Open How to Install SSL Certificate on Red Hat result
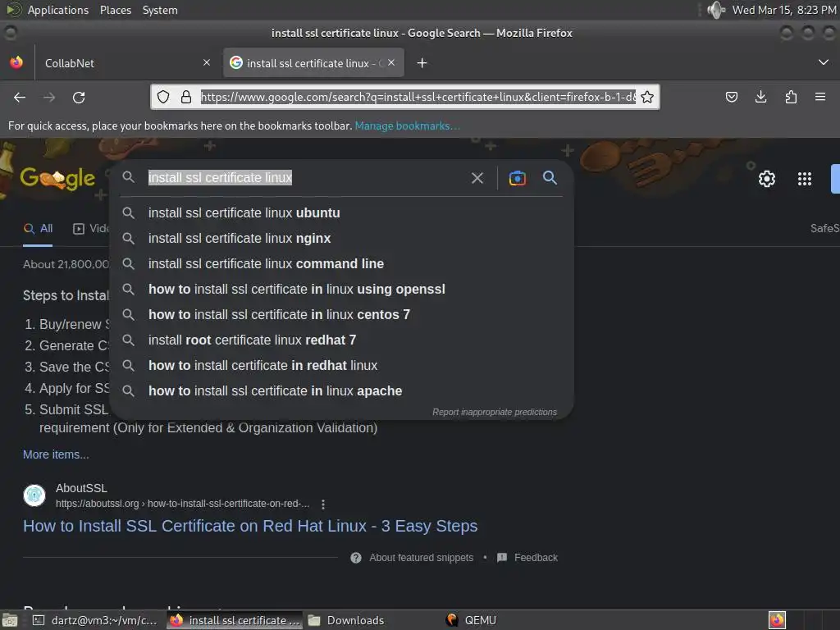This screenshot has height=630, width=840. (x=250, y=526)
